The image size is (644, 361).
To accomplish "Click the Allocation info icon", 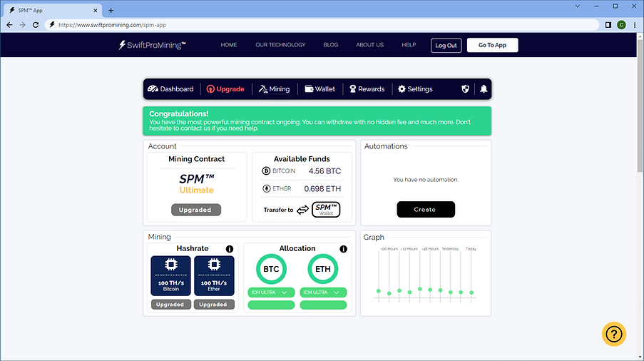I will [x=343, y=249].
